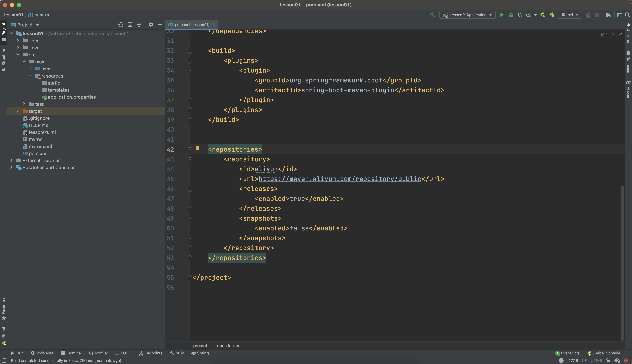Open the Run tool window tab
Image resolution: width=632 pixels, height=364 pixels.
click(17, 353)
